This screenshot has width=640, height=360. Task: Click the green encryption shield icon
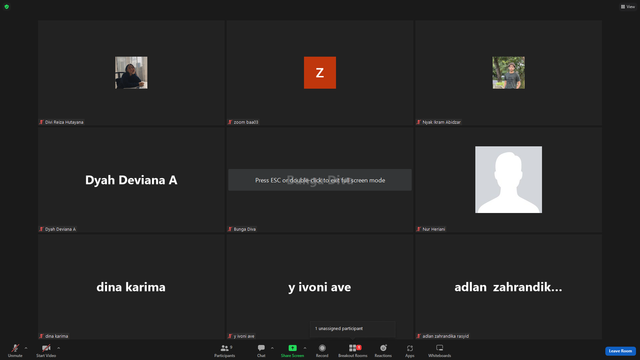point(7,7)
